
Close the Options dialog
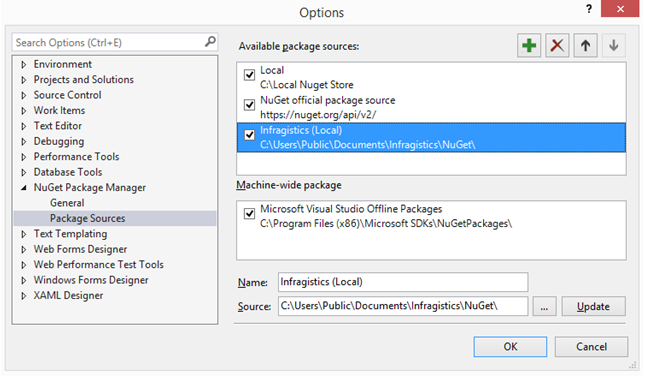coord(620,9)
